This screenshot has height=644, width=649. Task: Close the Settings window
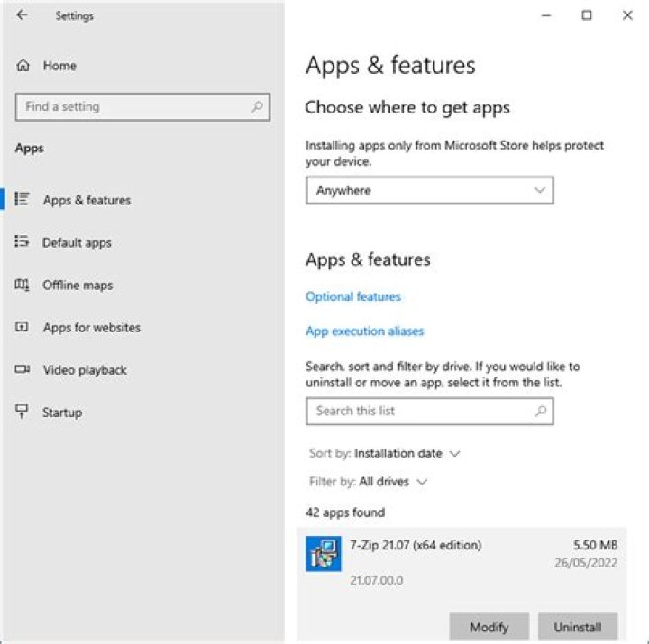[x=627, y=15]
